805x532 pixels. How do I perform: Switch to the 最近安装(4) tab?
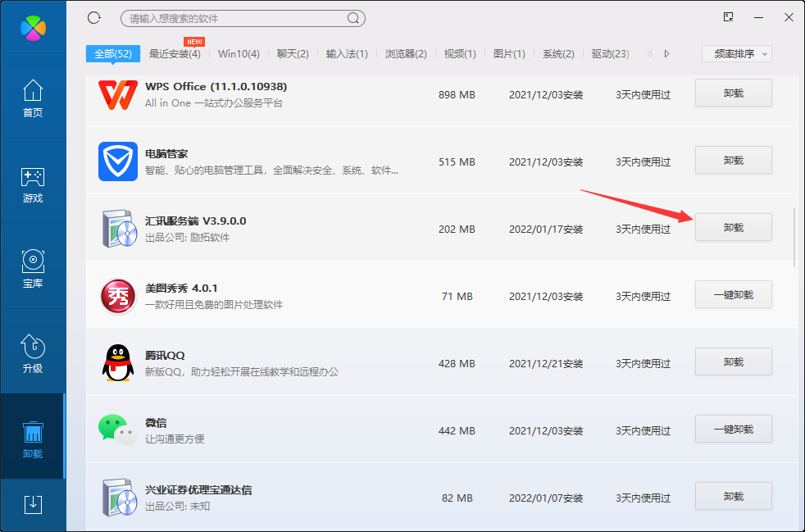(x=175, y=54)
